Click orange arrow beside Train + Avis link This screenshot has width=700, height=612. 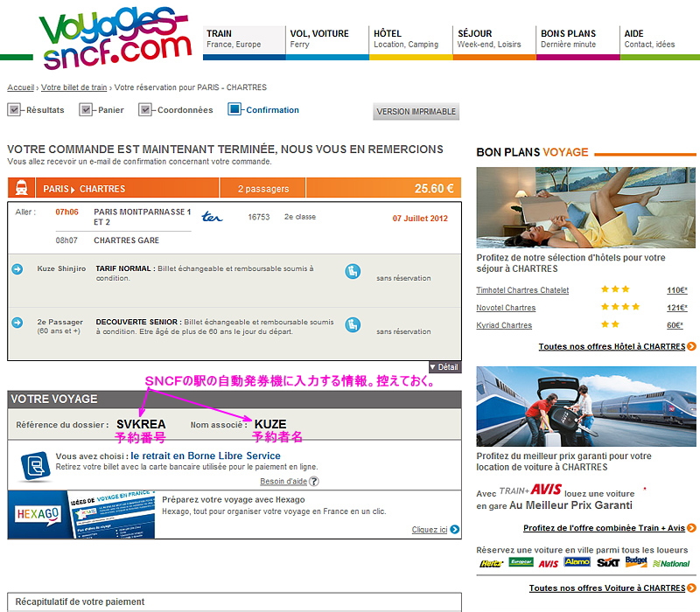(x=691, y=528)
